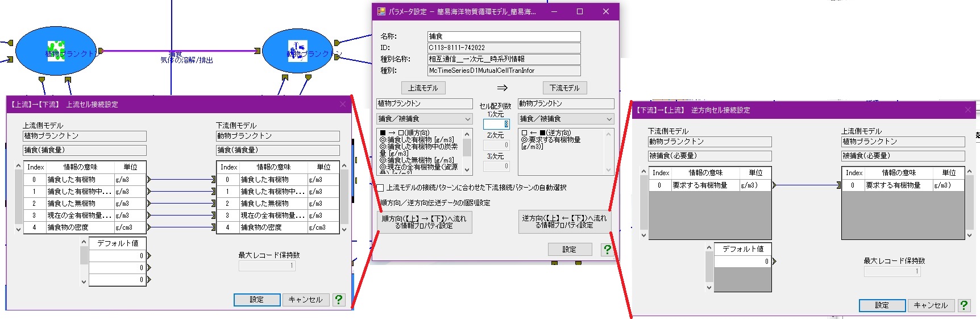
Task: Click the 1次元 cell array count field
Action: (x=496, y=124)
